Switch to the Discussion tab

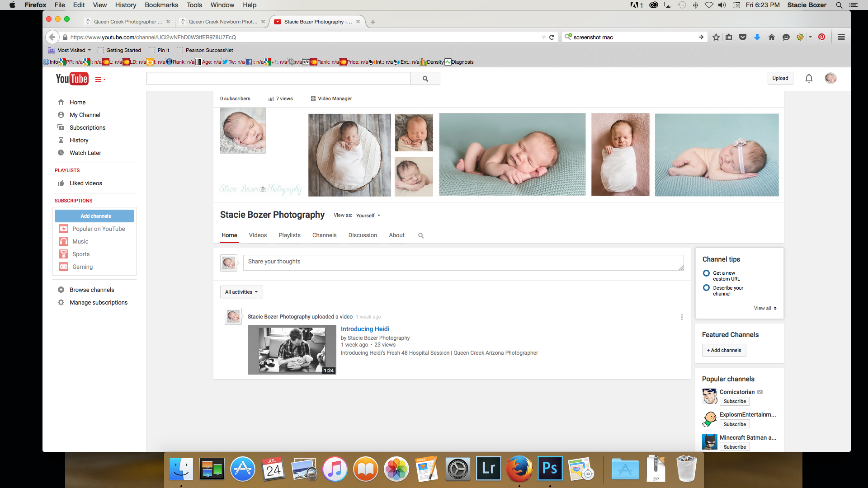pos(363,235)
